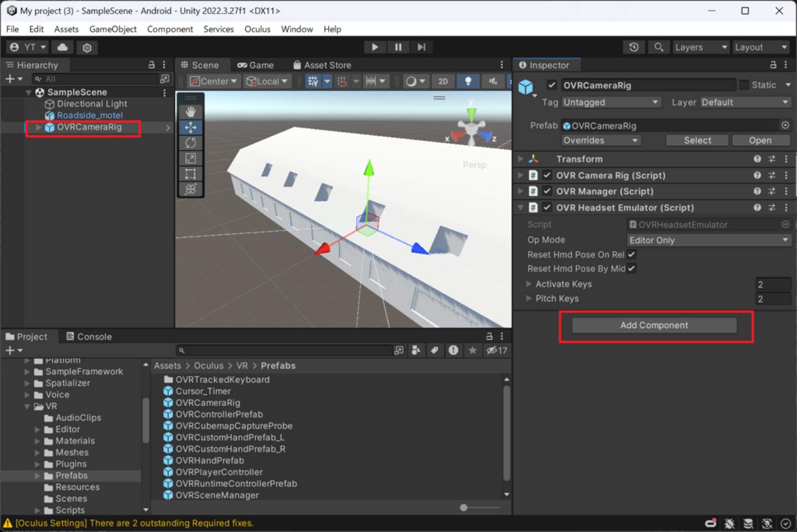The image size is (797, 532).
Task: Open the GameObject menu
Action: pyautogui.click(x=113, y=29)
